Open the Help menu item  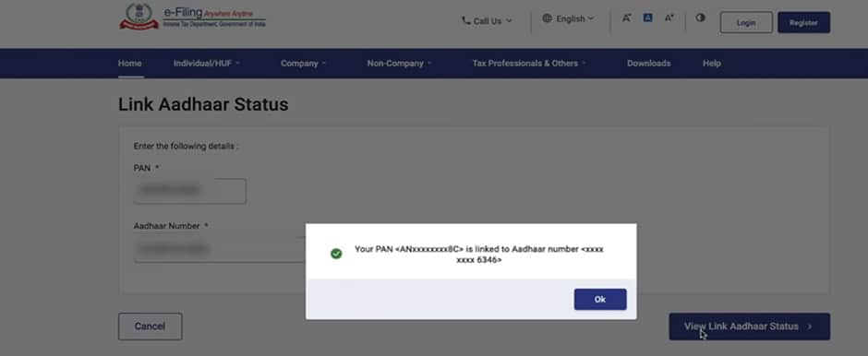(712, 63)
